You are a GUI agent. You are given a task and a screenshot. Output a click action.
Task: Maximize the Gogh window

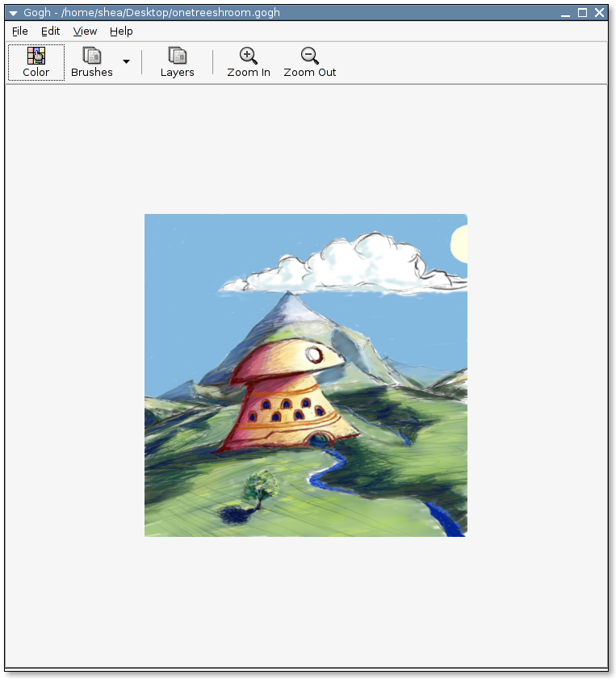click(583, 13)
